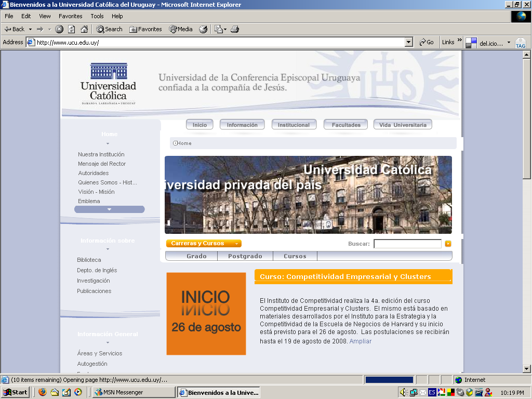Screen dimensions: 532x399
Task: Click the notepad quick launch icon
Action: click(66, 392)
